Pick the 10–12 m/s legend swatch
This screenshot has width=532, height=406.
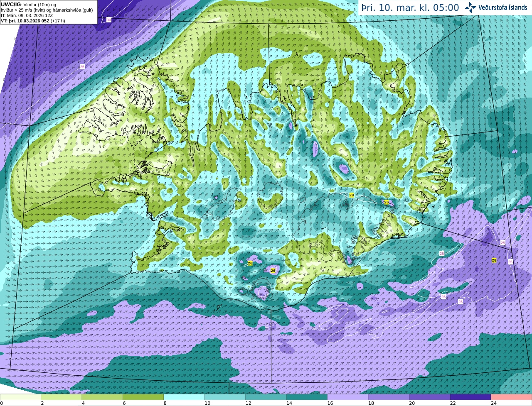(225, 397)
